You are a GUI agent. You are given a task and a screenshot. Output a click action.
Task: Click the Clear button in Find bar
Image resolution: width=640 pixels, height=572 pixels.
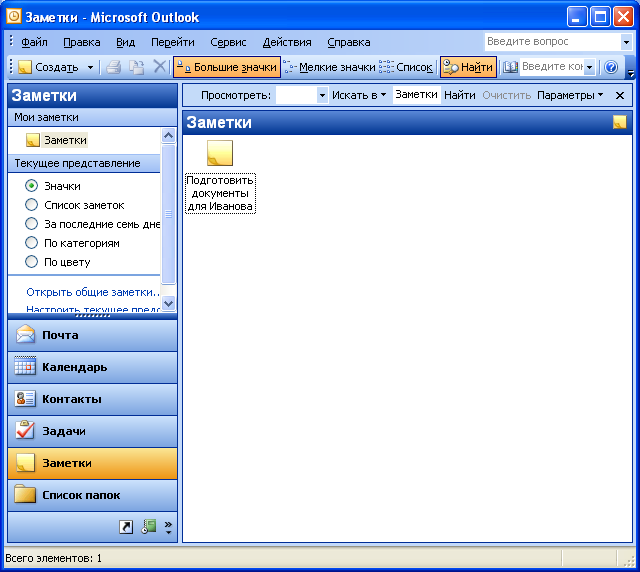pyautogui.click(x=507, y=95)
